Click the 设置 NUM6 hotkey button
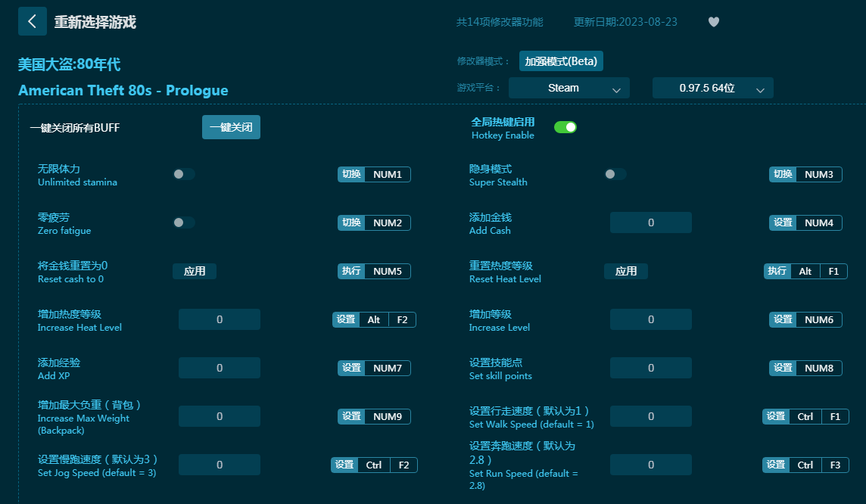 [x=805, y=319]
